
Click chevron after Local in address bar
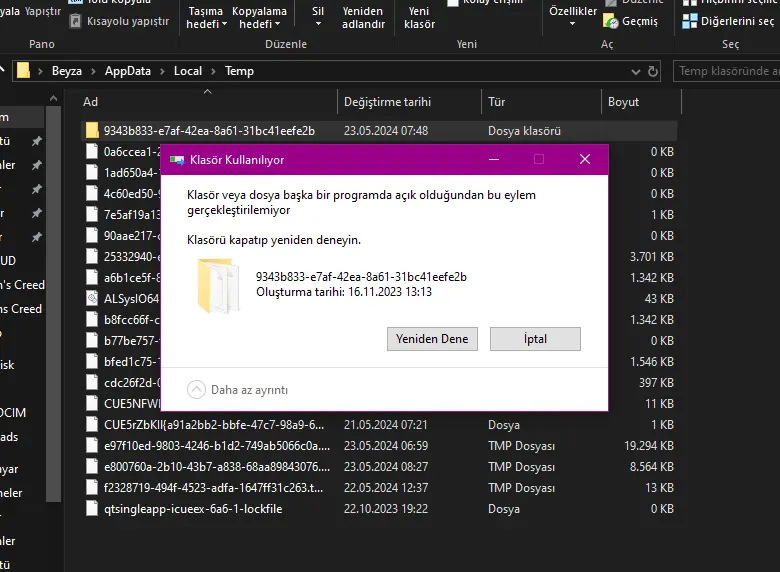213,72
